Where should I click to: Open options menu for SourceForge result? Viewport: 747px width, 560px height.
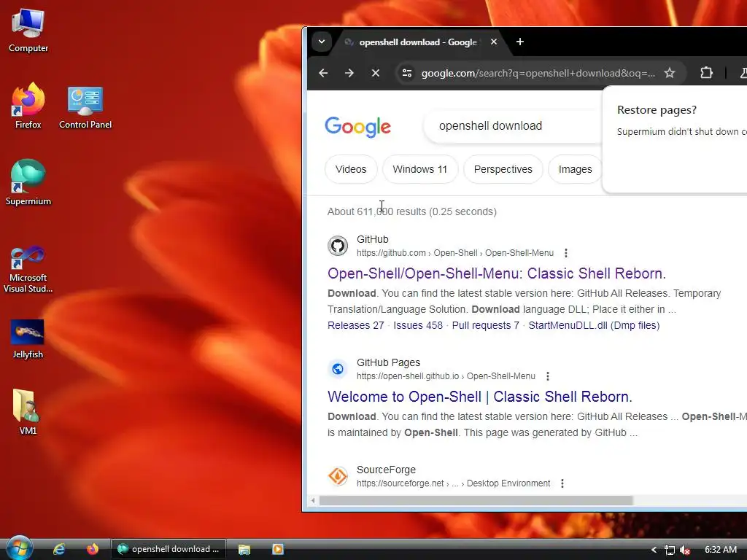[562, 483]
